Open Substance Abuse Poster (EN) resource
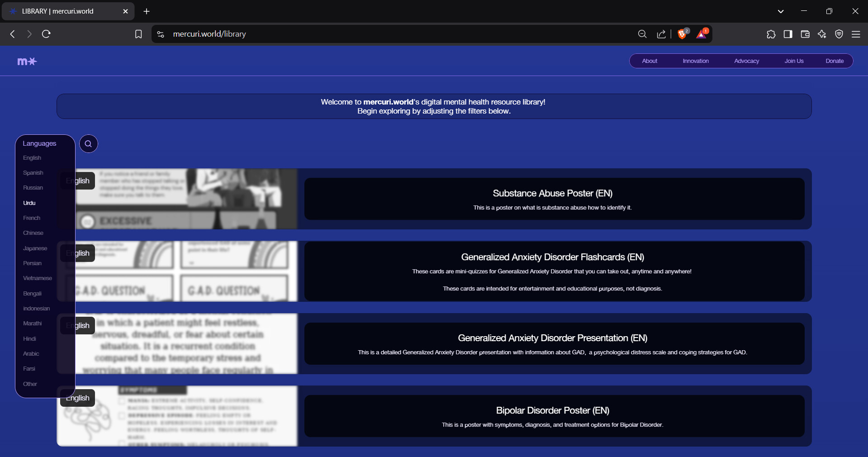The image size is (868, 457). (552, 194)
